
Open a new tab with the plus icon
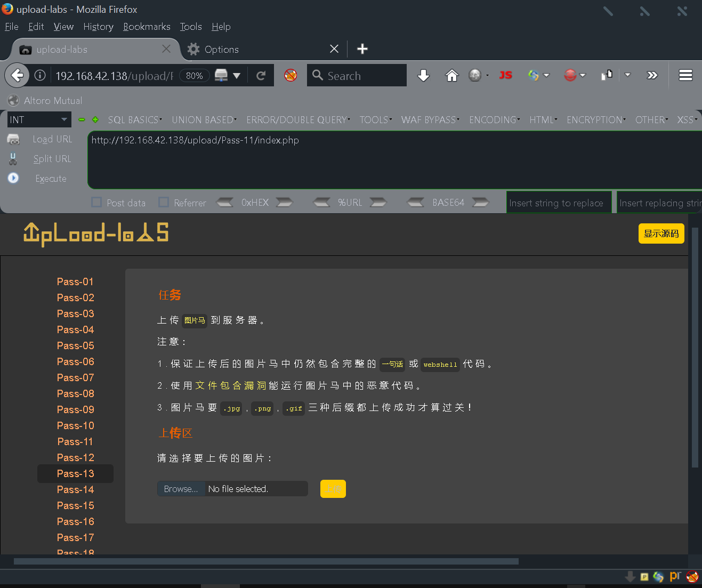tap(362, 49)
